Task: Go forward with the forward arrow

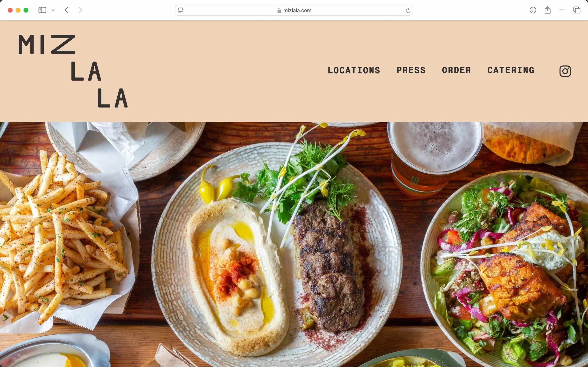Action: pyautogui.click(x=80, y=10)
